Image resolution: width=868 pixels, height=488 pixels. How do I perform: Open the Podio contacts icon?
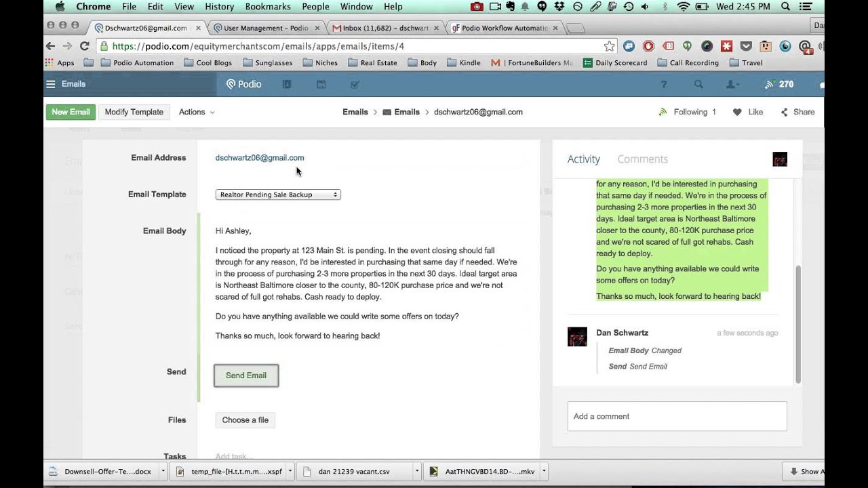[x=287, y=85]
